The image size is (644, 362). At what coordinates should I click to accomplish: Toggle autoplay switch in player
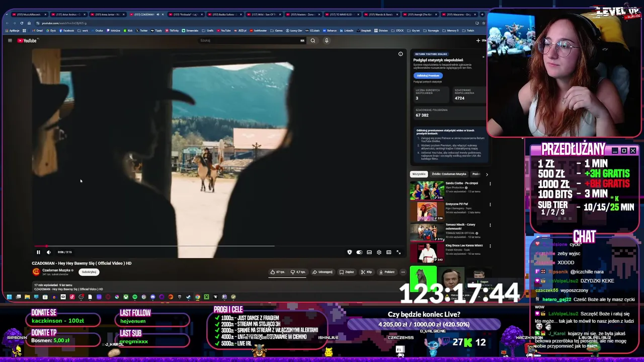tap(359, 252)
